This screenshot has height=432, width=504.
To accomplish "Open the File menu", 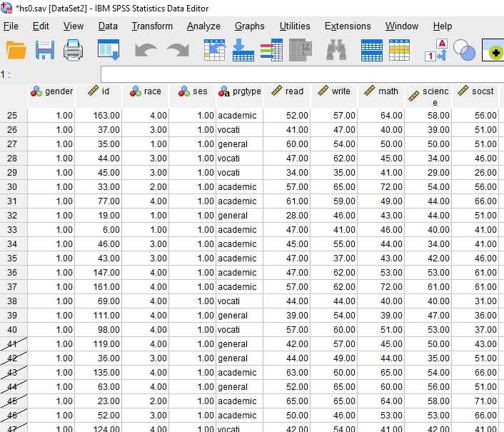I will tap(11, 26).
